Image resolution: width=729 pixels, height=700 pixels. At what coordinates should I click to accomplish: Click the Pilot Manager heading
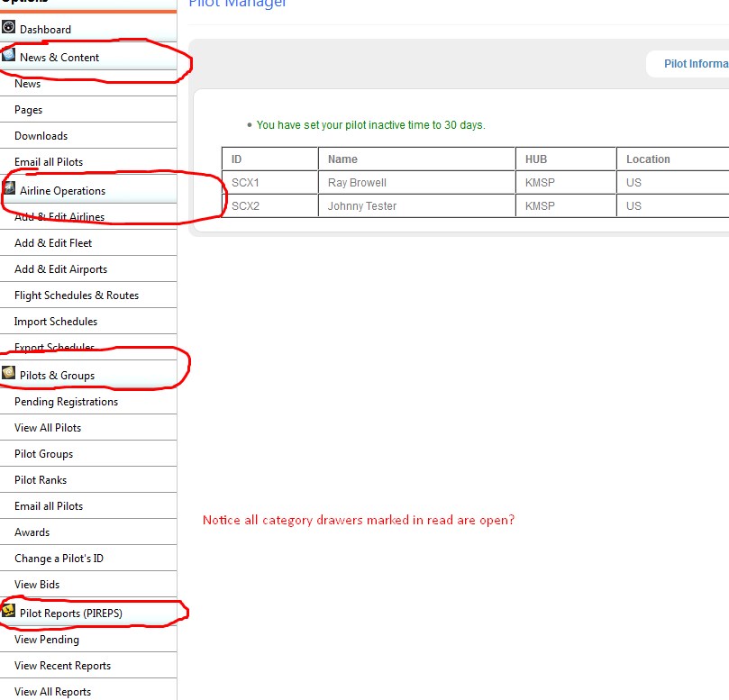point(237,4)
